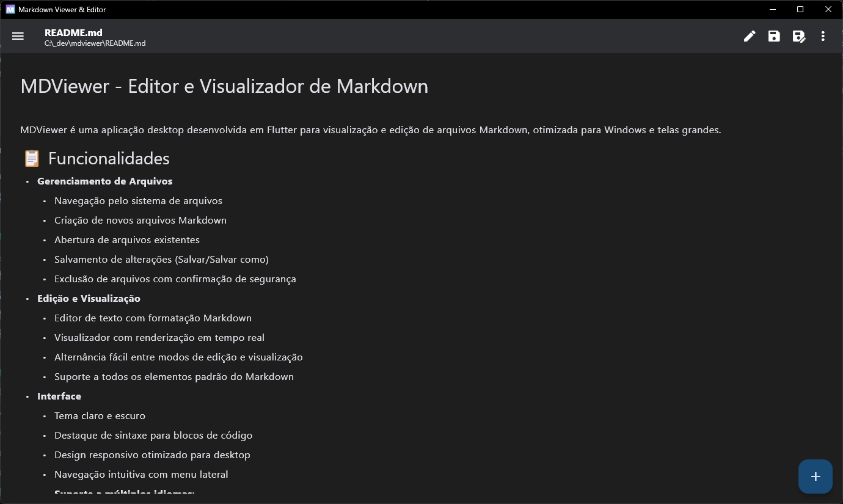Close the Markdown Viewer window

tap(828, 9)
